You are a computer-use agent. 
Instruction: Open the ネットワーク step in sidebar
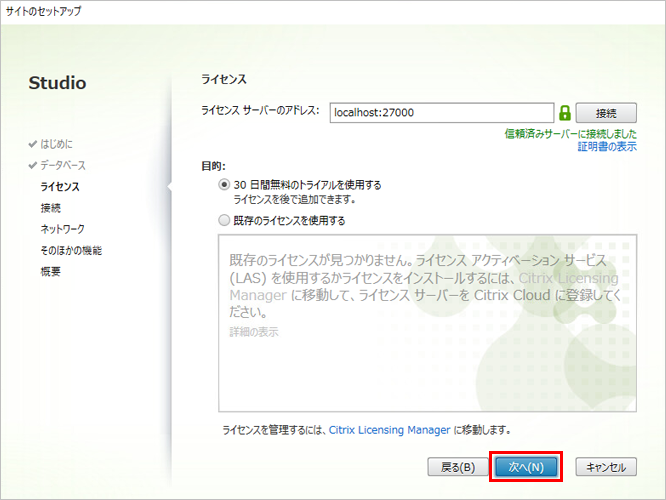[x=62, y=229]
